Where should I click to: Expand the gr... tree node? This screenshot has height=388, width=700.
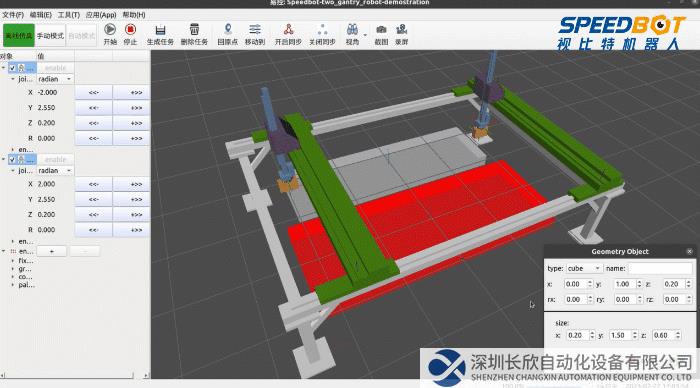(x=12, y=269)
